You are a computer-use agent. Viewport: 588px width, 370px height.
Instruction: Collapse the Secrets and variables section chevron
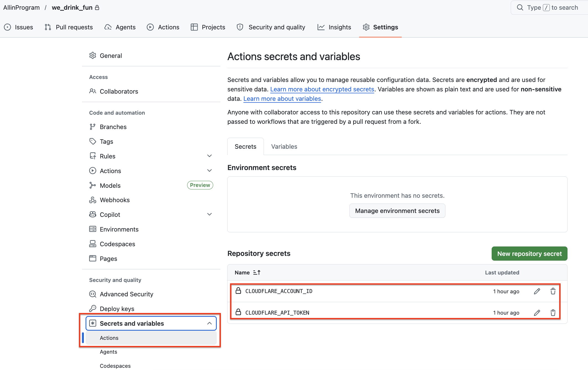210,323
